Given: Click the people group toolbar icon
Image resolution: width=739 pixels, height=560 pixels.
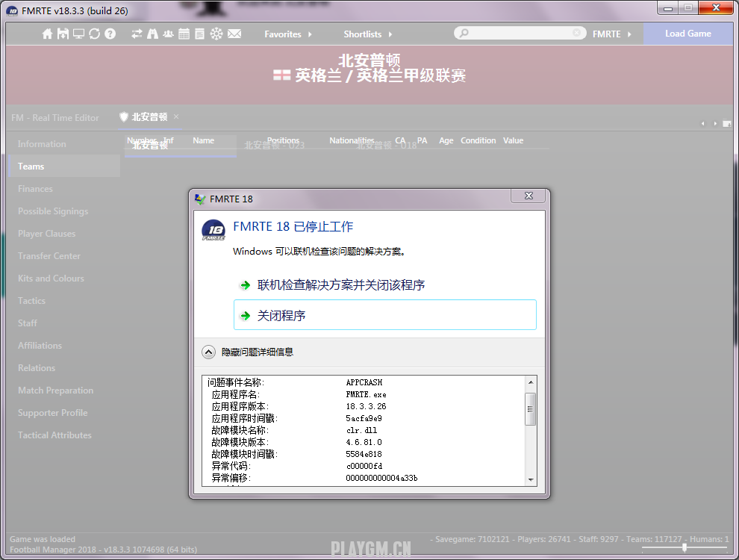Looking at the screenshot, I should (x=168, y=34).
